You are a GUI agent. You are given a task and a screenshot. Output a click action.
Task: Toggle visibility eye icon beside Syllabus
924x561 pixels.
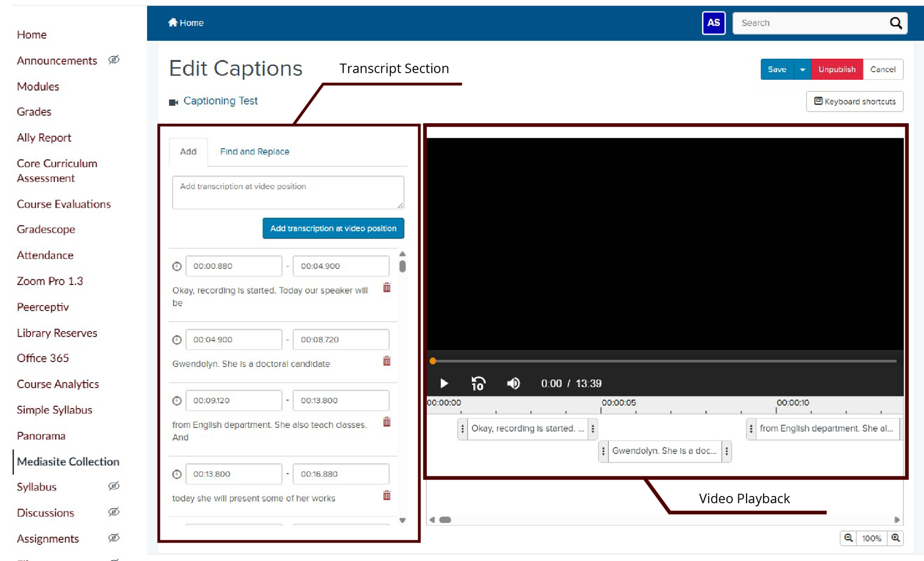point(113,486)
